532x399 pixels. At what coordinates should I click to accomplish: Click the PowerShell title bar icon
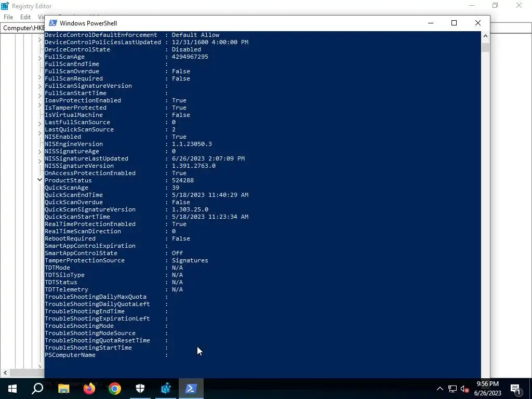(52, 23)
